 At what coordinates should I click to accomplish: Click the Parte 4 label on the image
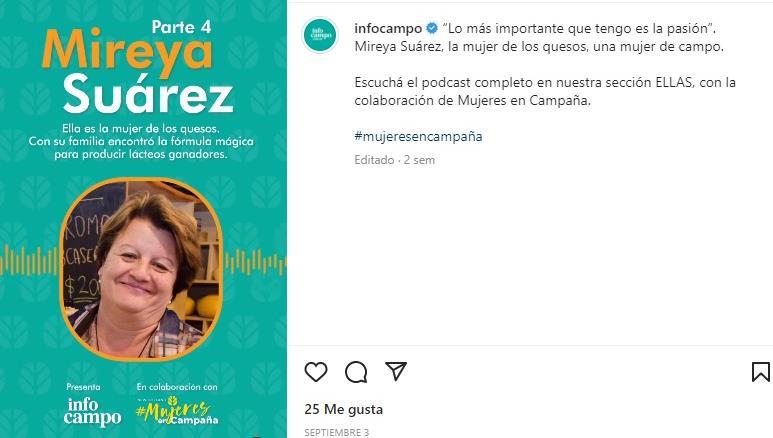[181, 27]
